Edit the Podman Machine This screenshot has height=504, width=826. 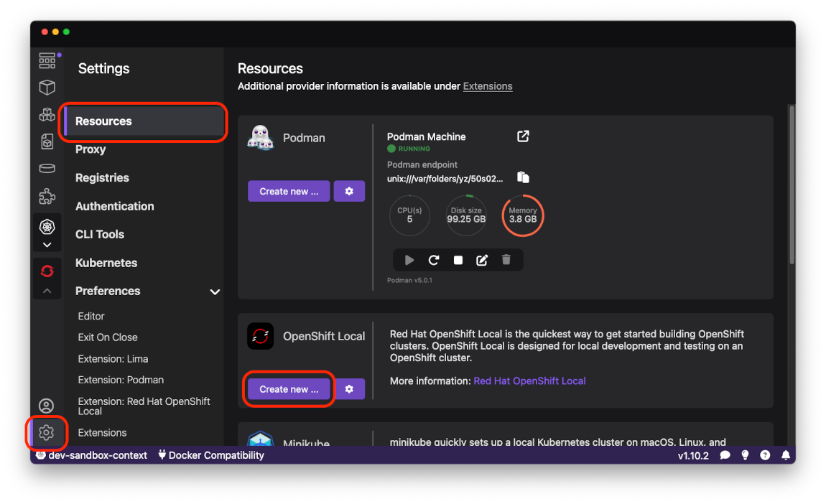[x=482, y=260]
